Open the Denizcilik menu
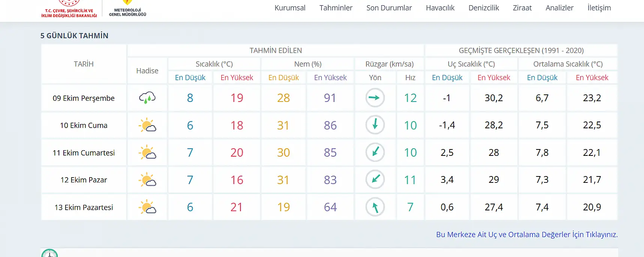Image resolution: width=644 pixels, height=257 pixels. coord(484,8)
